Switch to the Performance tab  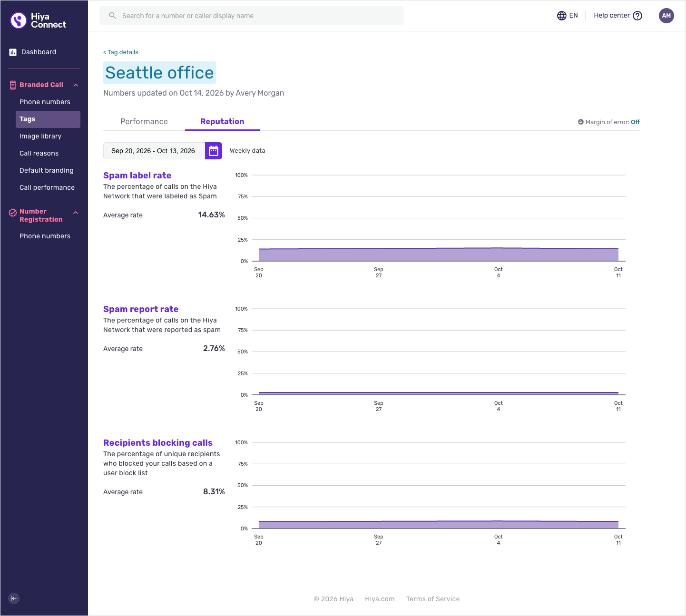click(144, 122)
